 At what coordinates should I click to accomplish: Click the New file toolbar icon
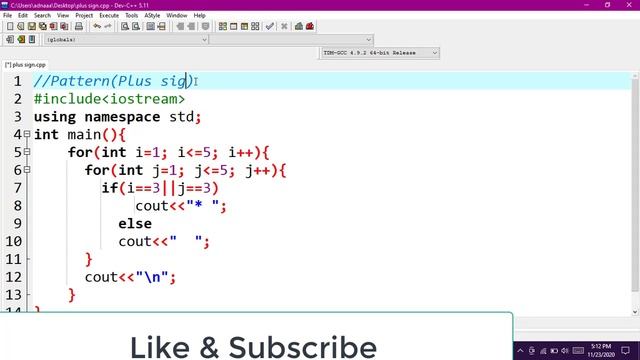(10, 26)
